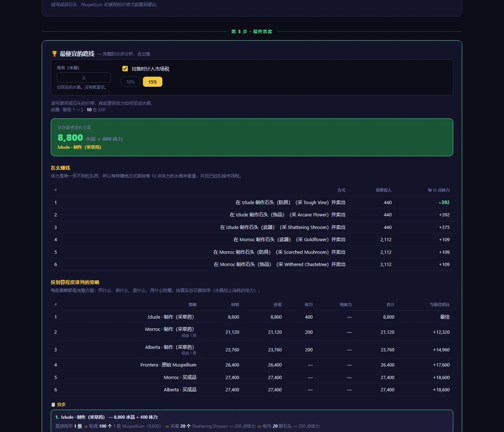Screen dimensions: 504x432
Task: Click the Morroc · 制作（采草药）strategy
Action: point(169,329)
